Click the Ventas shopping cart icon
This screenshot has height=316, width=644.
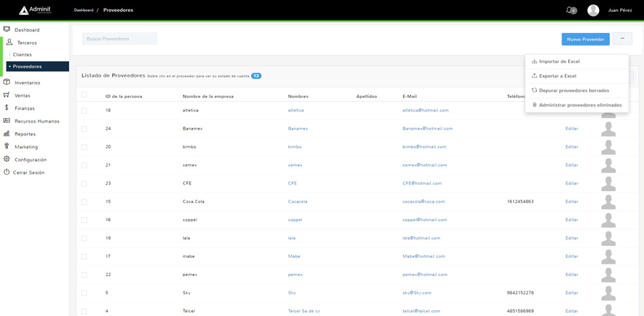point(7,95)
